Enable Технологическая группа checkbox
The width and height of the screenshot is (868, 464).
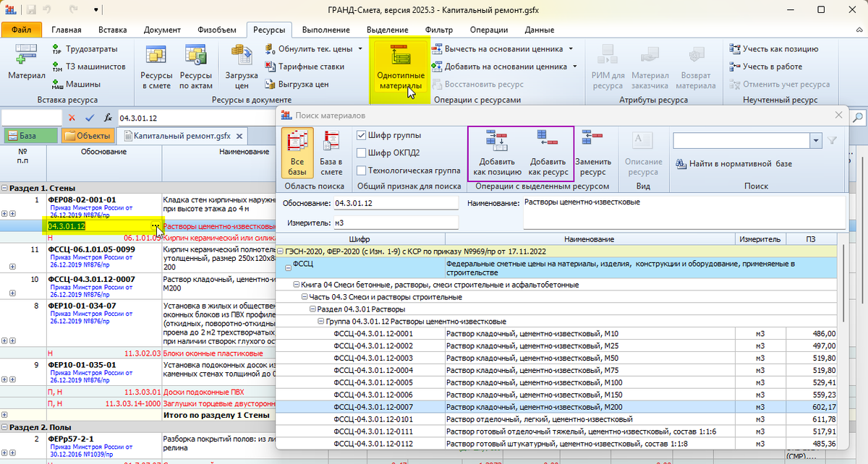click(x=362, y=171)
